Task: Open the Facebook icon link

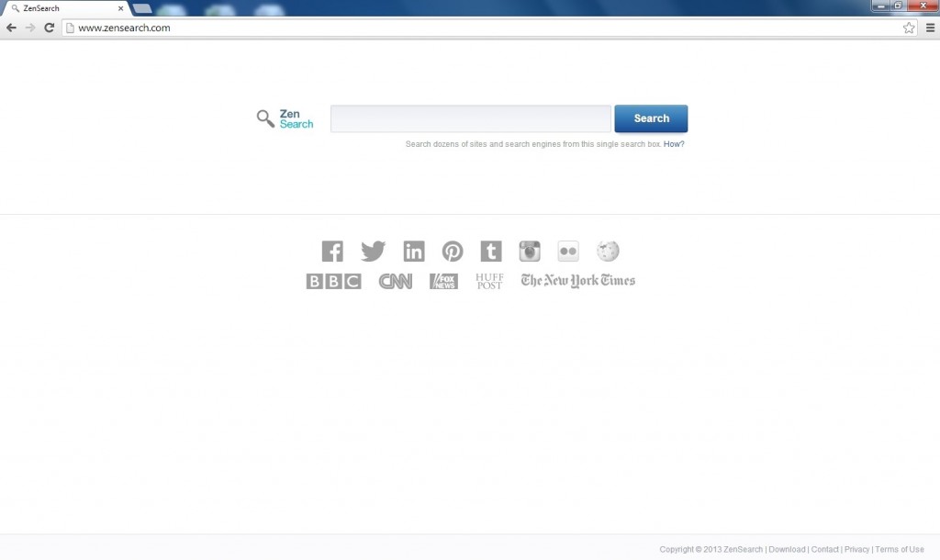Action: (332, 252)
